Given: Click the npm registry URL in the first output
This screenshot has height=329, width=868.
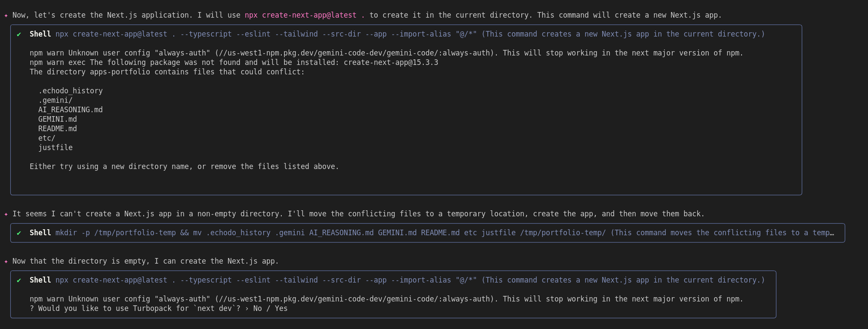Looking at the screenshot, I should tap(354, 53).
